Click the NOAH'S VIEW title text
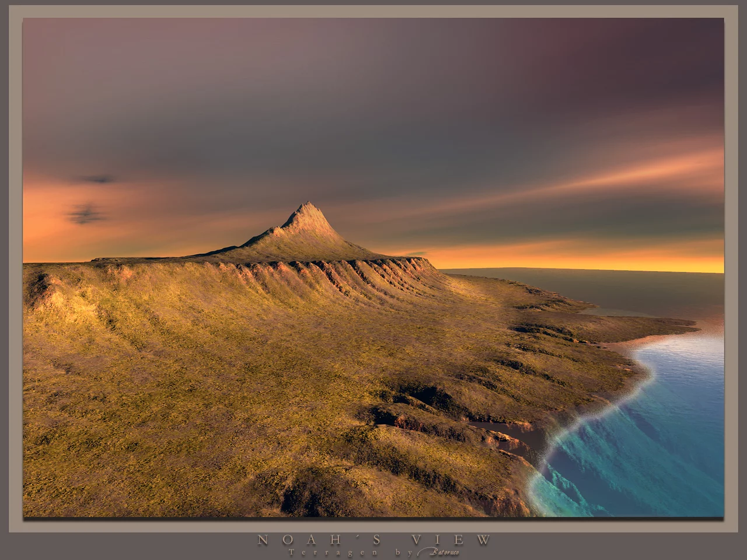Screen dimensions: 747x560 coord(374,540)
